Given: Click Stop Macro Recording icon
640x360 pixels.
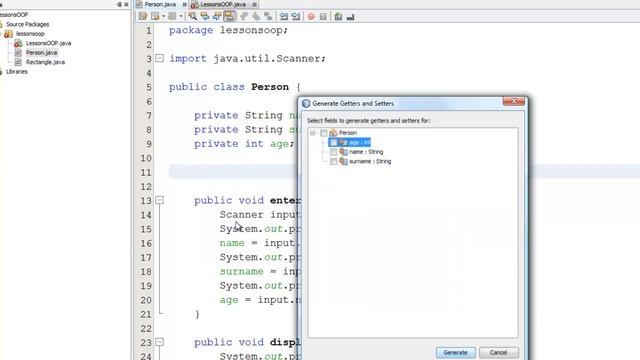Looking at the screenshot, I should point(323,16).
